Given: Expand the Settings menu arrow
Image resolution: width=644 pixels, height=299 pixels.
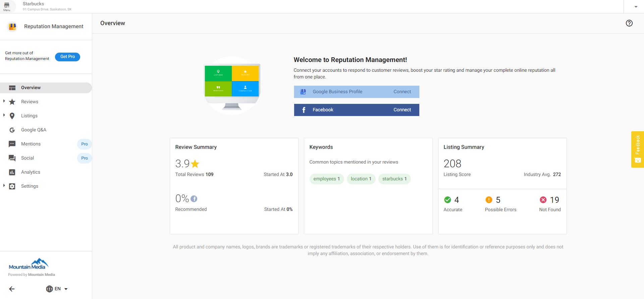Looking at the screenshot, I should click(4, 186).
